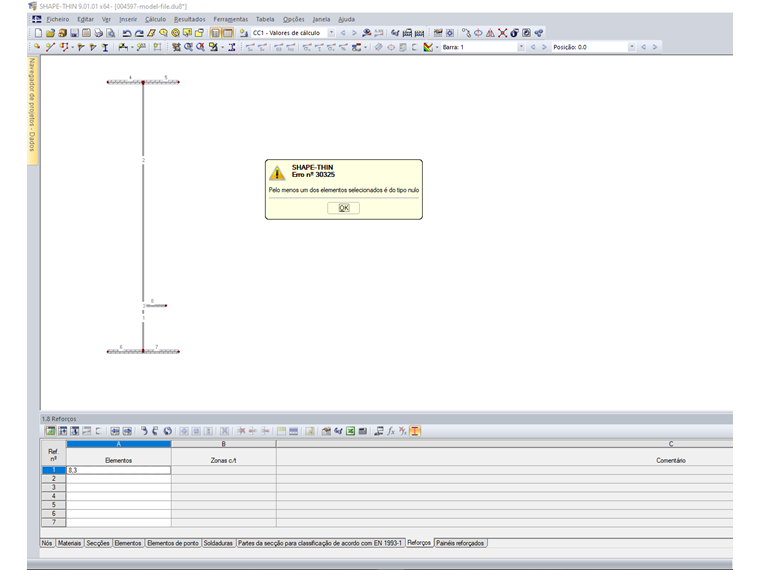760x570 pixels.
Task: Open the Barra: 1 dropdown
Action: pyautogui.click(x=521, y=47)
